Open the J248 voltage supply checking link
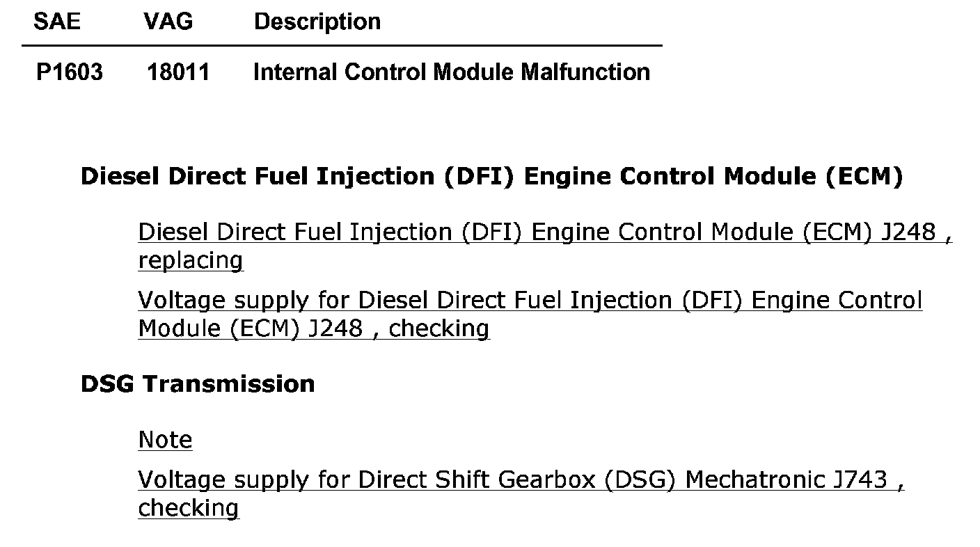This screenshot has height=547, width=980. point(530,314)
